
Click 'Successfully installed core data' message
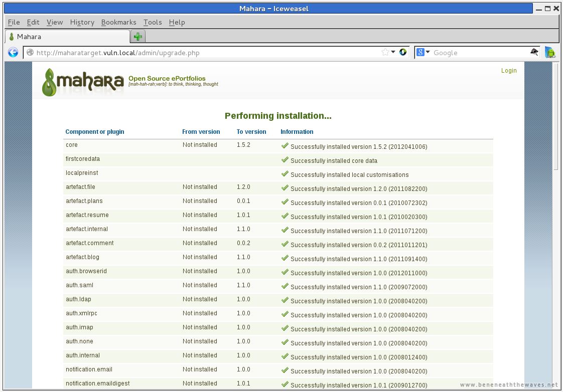(x=334, y=161)
